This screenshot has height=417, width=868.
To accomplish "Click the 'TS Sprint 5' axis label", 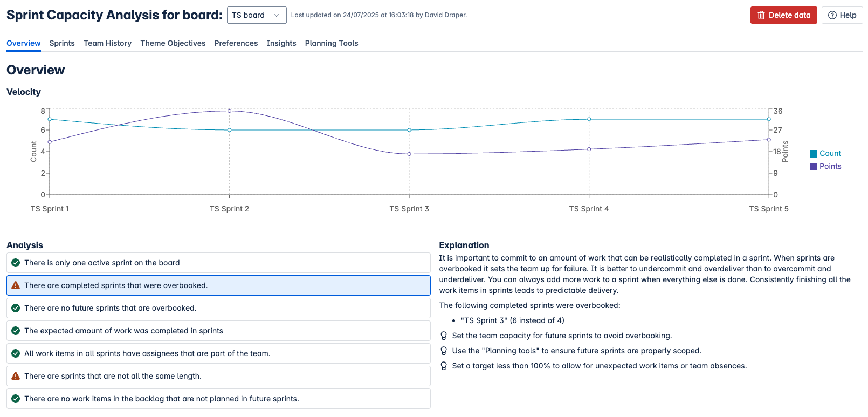I will pyautogui.click(x=769, y=209).
